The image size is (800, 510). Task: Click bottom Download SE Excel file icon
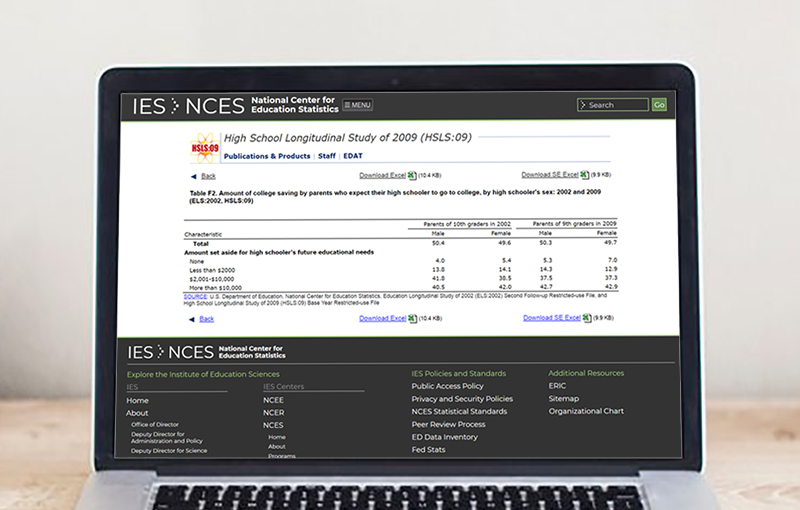point(587,318)
